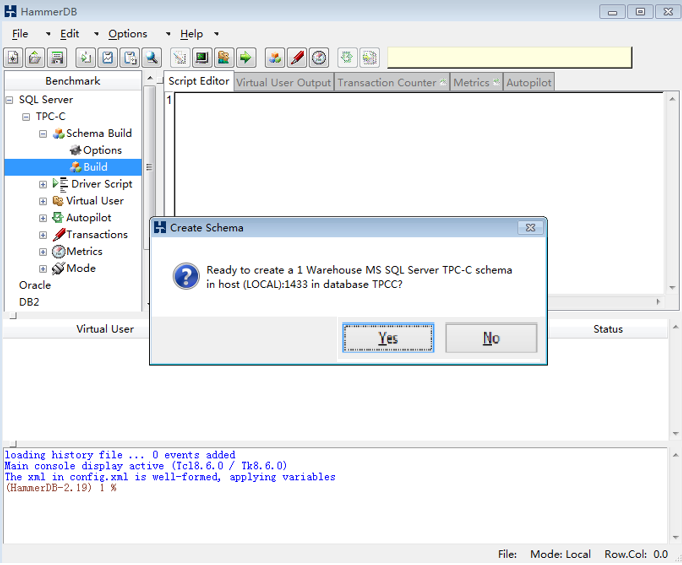This screenshot has width=682, height=565.
Task: Click the Options gear tree icon
Action: 76,150
